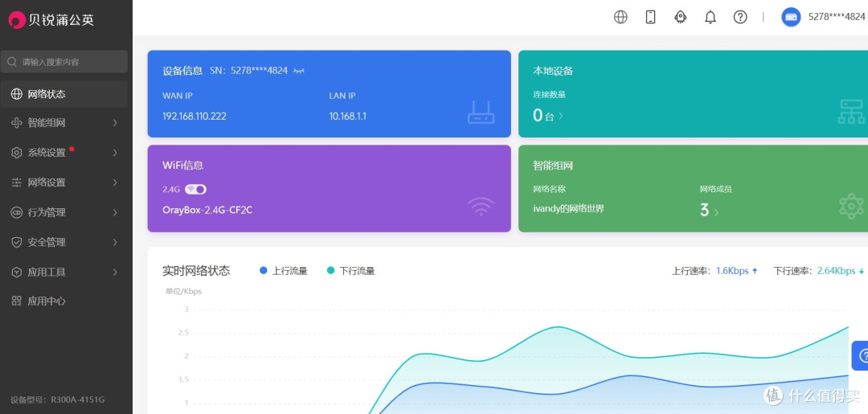The image size is (868, 414).
Task: Click device model R300A-4151G text
Action: pyautogui.click(x=77, y=400)
